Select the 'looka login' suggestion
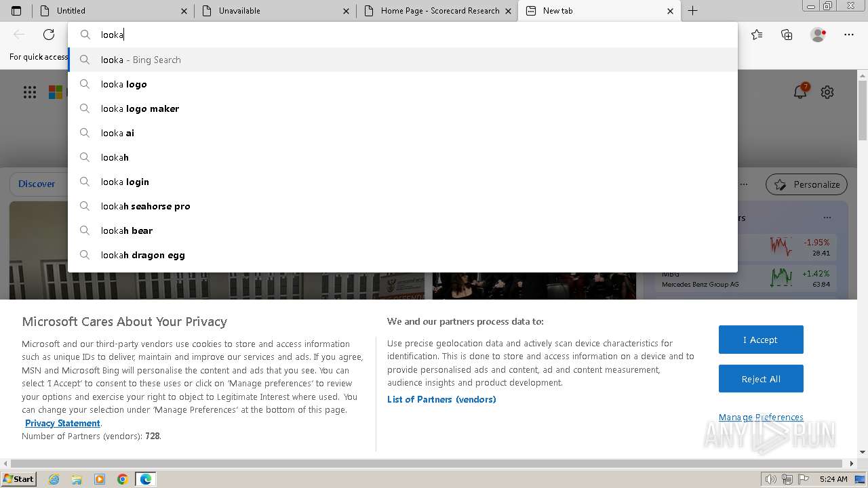The width and height of the screenshot is (868, 488). pyautogui.click(x=403, y=182)
